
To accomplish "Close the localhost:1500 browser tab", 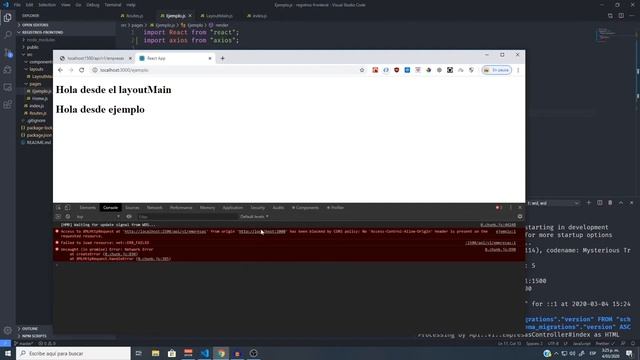I will click(x=130, y=58).
